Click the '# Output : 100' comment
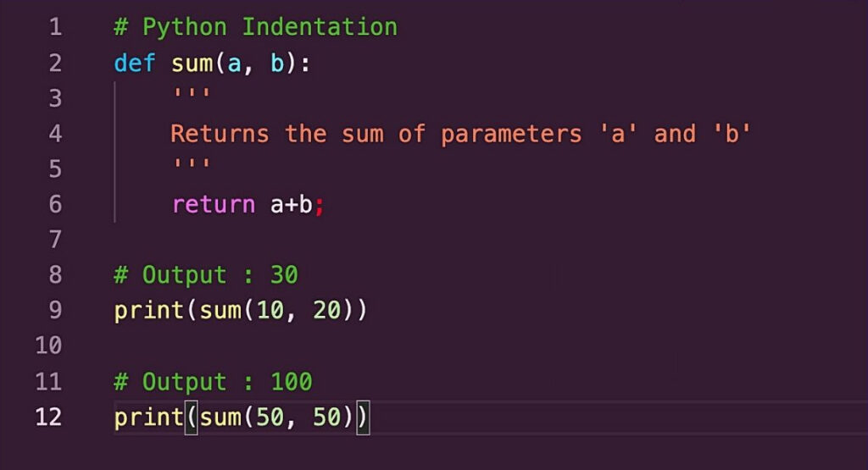The height and width of the screenshot is (470, 868). (213, 381)
